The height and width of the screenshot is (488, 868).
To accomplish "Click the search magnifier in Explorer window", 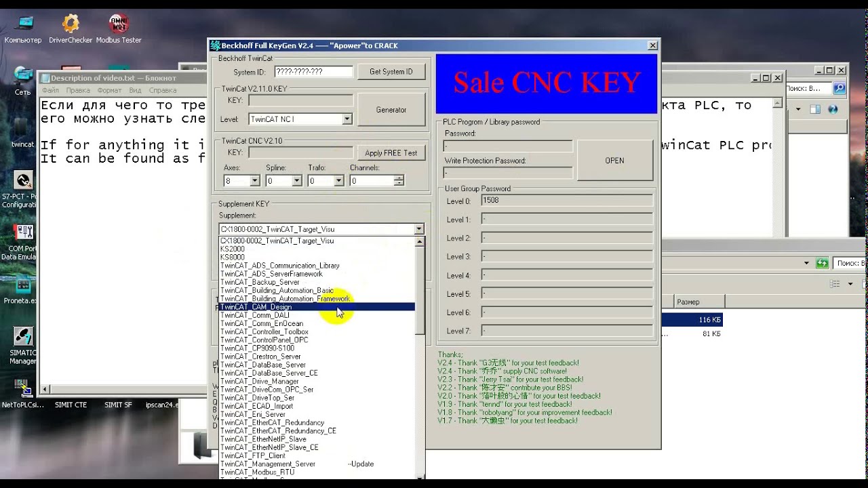I will (840, 88).
